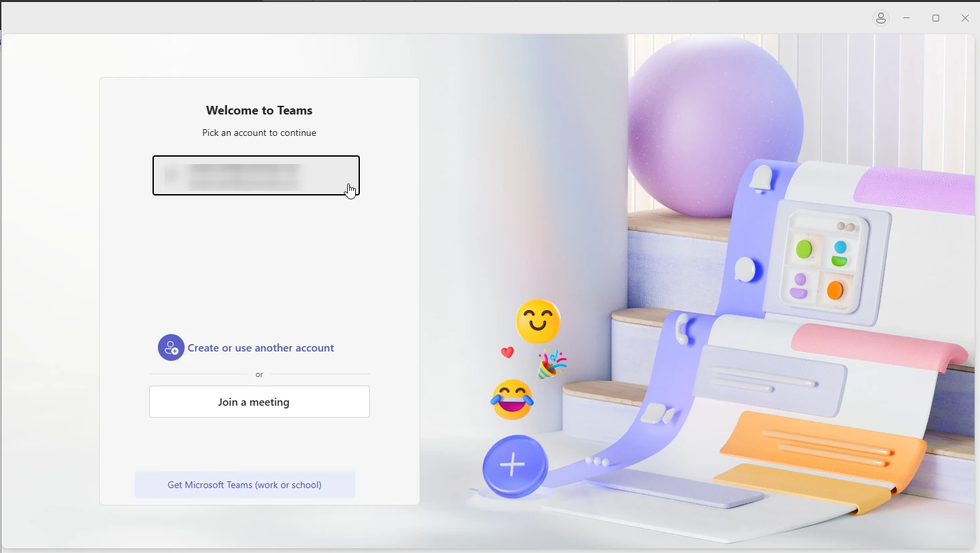The image size is (980, 553).
Task: Click the avatar inside the account tile
Action: 172,175
